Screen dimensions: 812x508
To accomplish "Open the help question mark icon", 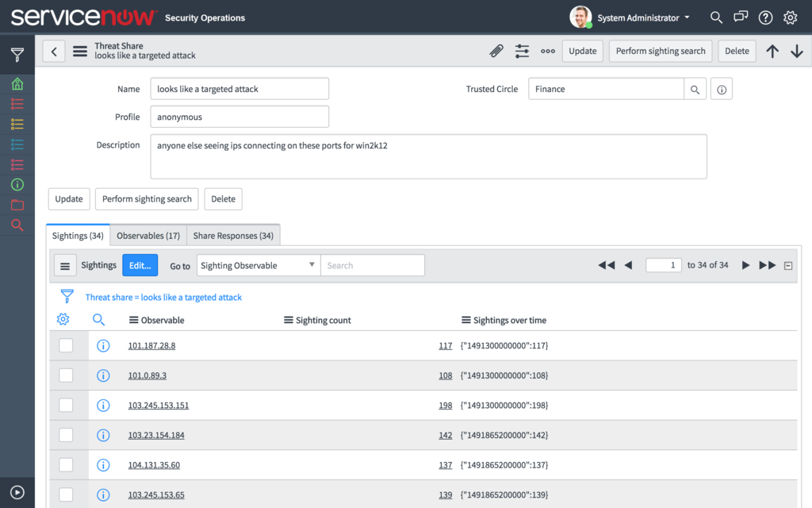I will [765, 17].
